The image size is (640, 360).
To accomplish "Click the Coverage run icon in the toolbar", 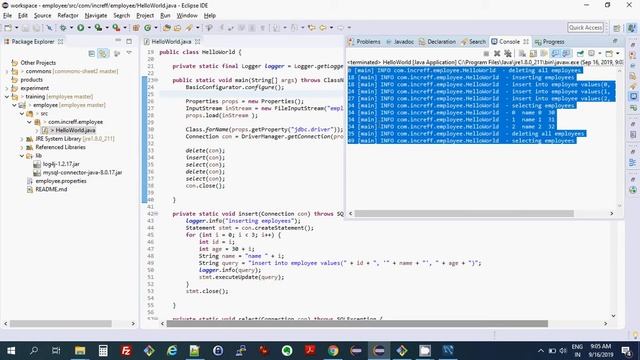I will point(98,28).
